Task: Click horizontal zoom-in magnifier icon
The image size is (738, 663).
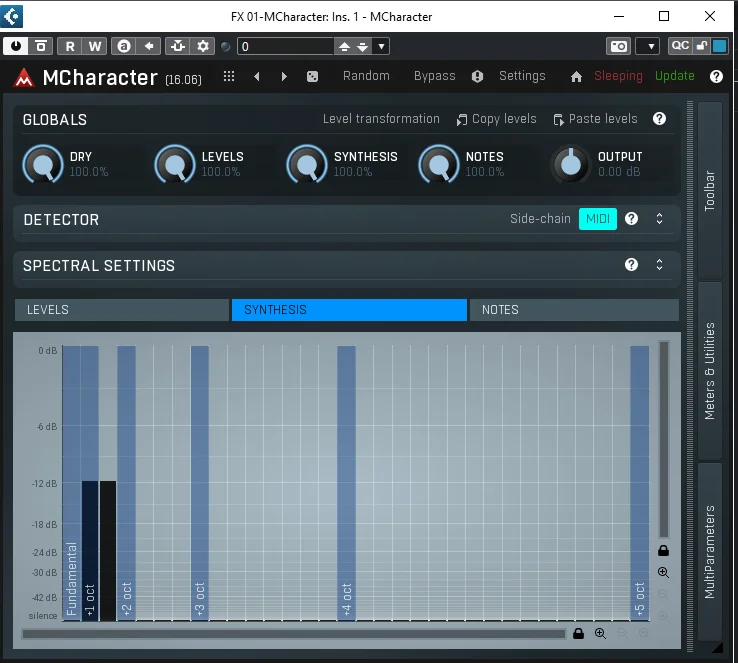Action: point(600,634)
